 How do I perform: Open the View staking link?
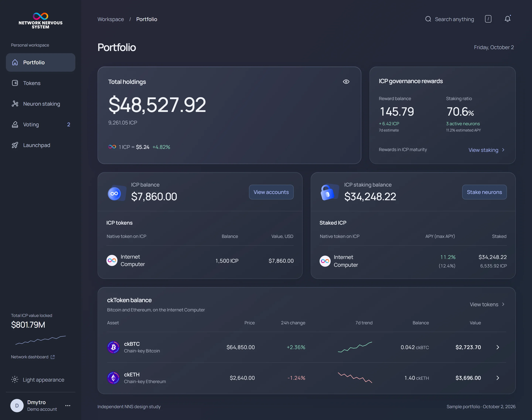tap(487, 150)
